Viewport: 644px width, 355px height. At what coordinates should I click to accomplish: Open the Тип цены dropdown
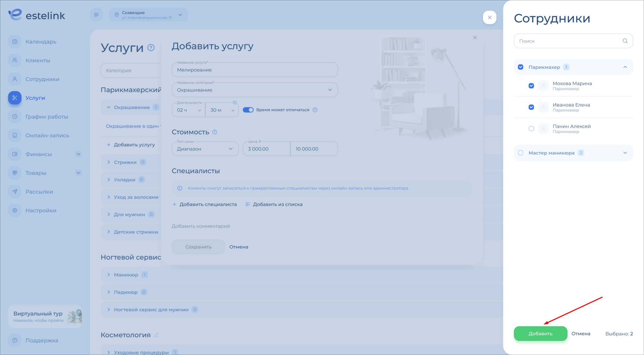click(205, 149)
